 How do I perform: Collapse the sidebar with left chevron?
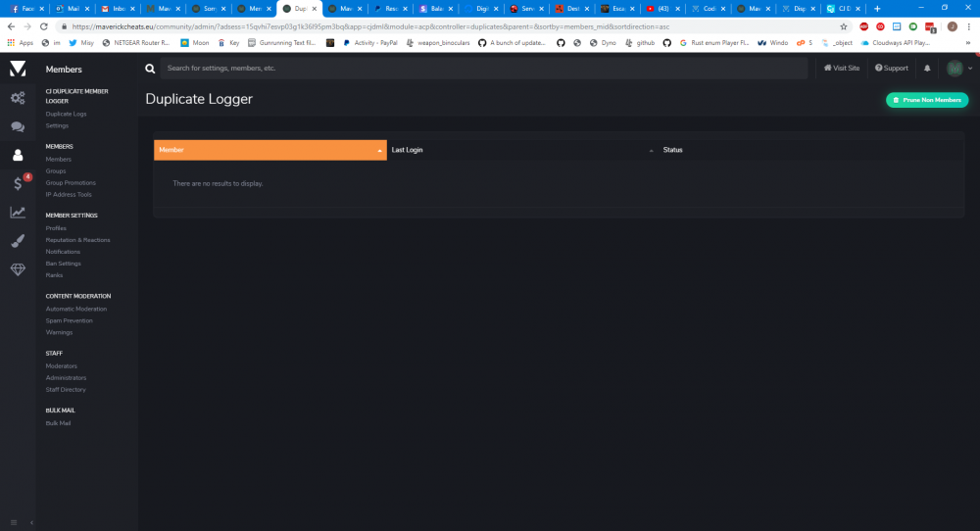(31, 522)
